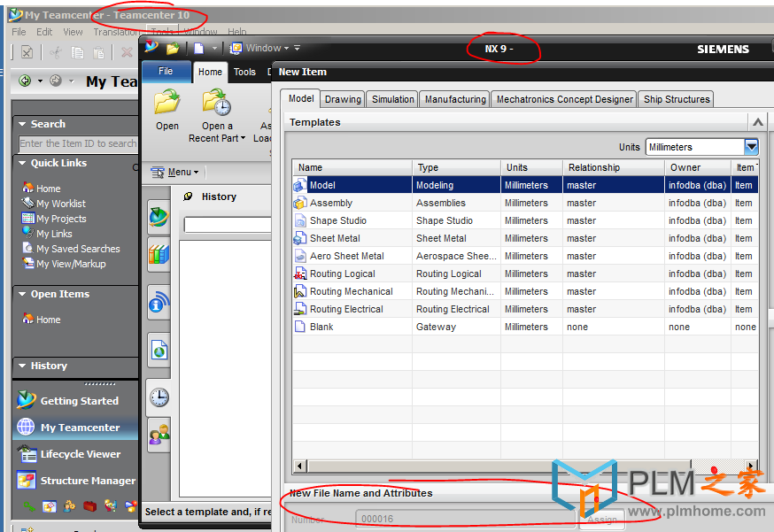Click the Getting Started application icon
The height and width of the screenshot is (532, 774).
coord(27,400)
